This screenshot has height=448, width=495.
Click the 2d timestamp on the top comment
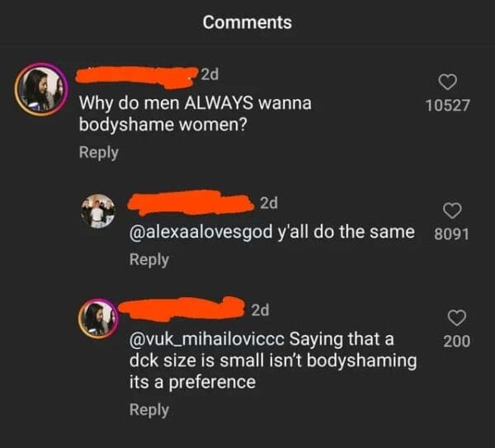[210, 75]
